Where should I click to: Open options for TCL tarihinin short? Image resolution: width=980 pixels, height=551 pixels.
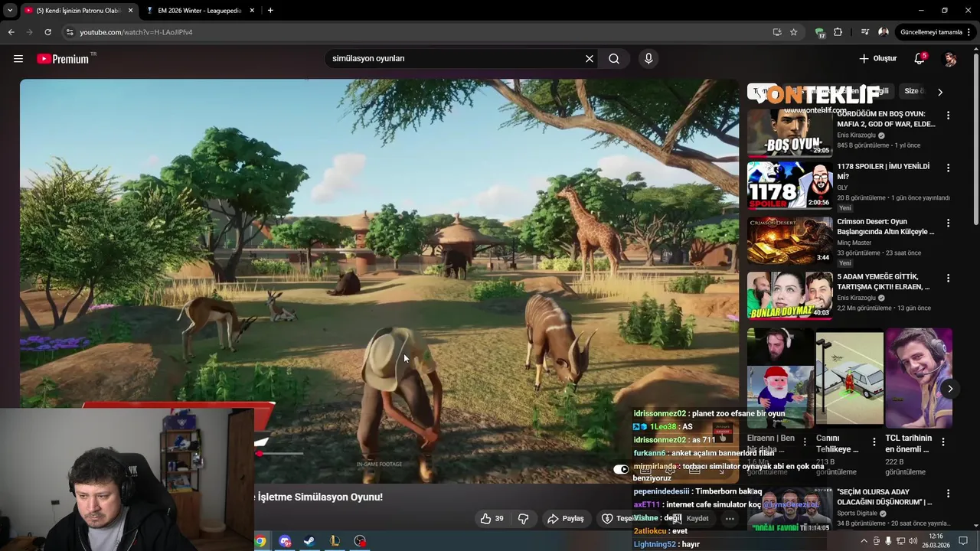[x=943, y=442]
